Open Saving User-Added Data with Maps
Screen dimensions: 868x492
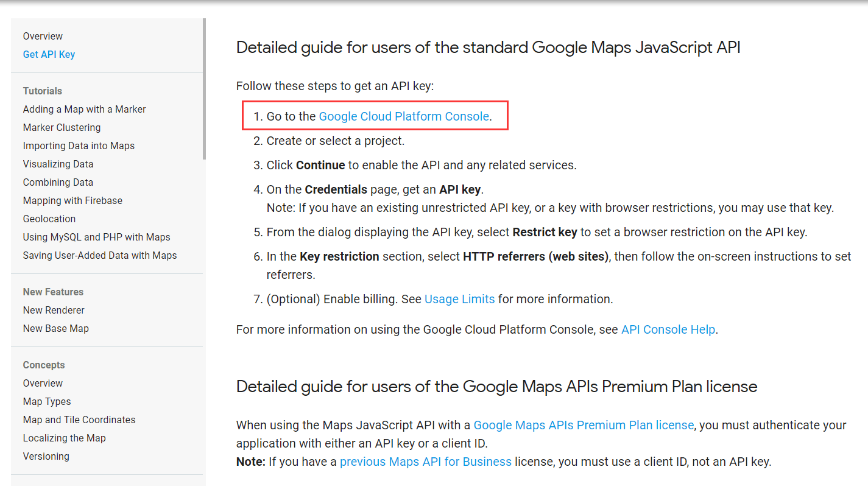coord(100,255)
